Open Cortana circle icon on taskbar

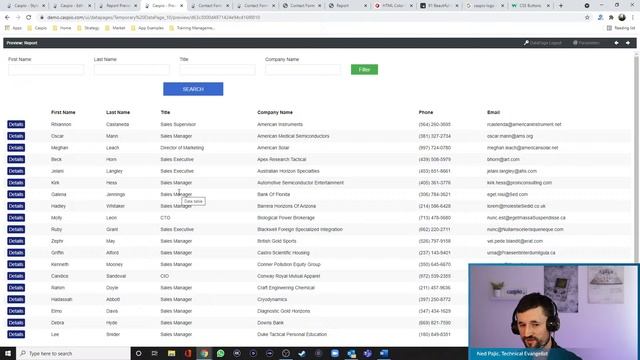click(138, 353)
